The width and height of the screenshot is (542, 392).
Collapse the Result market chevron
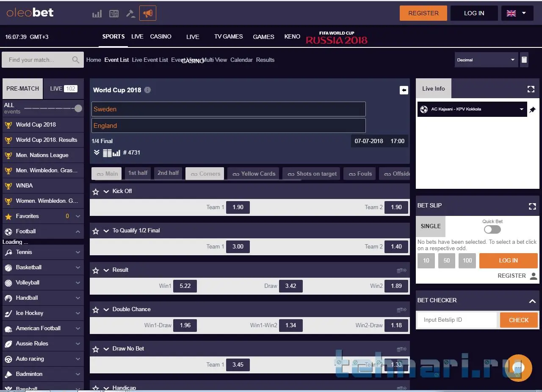[x=106, y=270]
